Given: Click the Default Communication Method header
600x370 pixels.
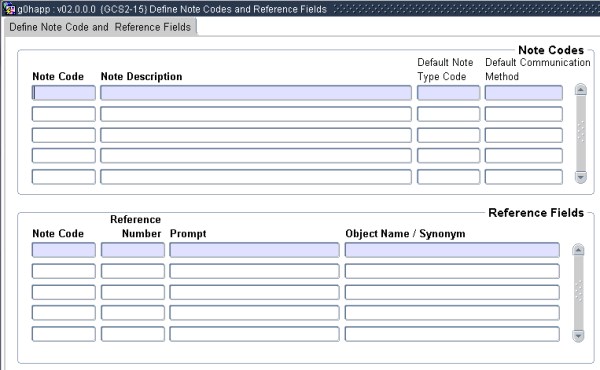Looking at the screenshot, I should tap(538, 69).
